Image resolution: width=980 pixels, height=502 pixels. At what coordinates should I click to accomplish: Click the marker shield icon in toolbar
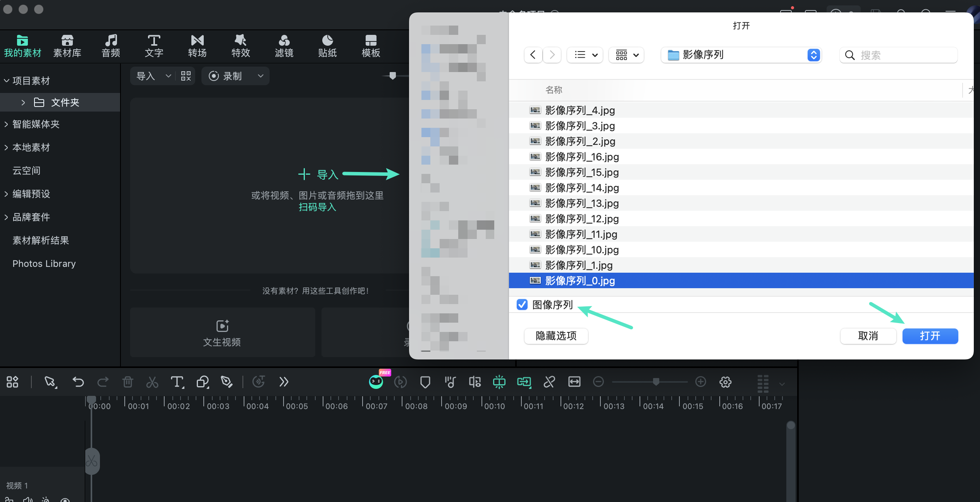click(x=425, y=382)
